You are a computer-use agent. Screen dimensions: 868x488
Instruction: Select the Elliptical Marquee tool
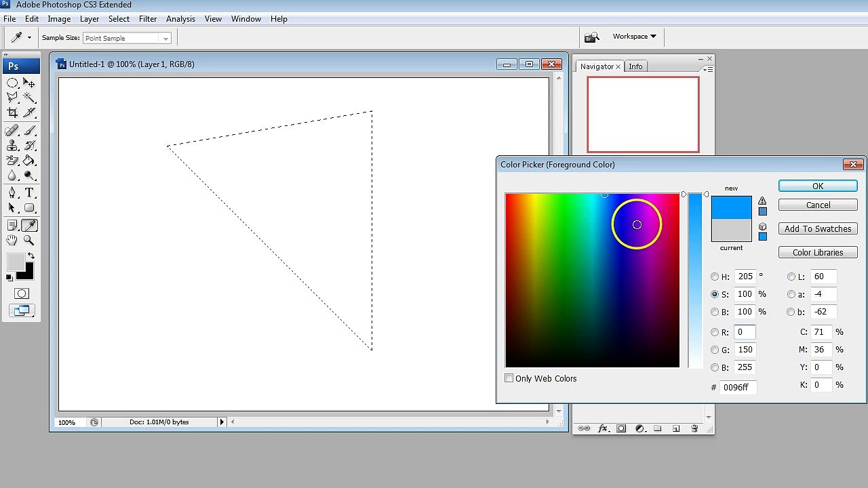pyautogui.click(x=12, y=83)
